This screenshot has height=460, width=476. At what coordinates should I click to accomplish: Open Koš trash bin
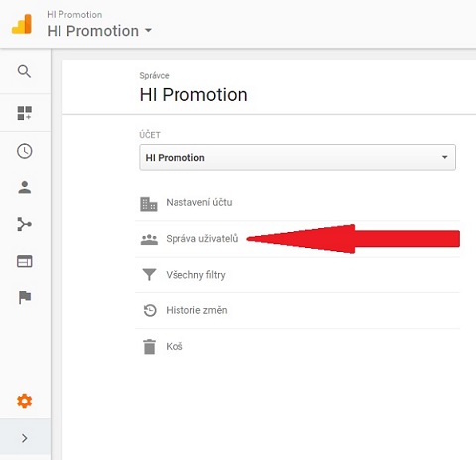(x=297, y=347)
